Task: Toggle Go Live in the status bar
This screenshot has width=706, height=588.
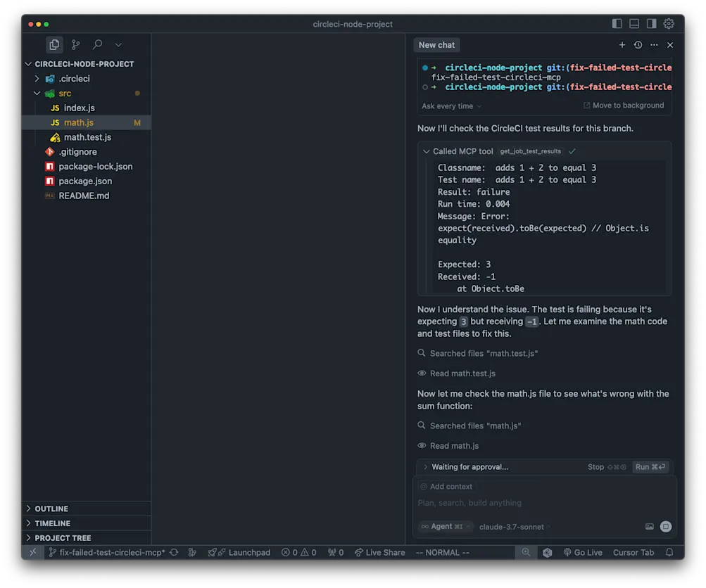Action: pyautogui.click(x=583, y=552)
